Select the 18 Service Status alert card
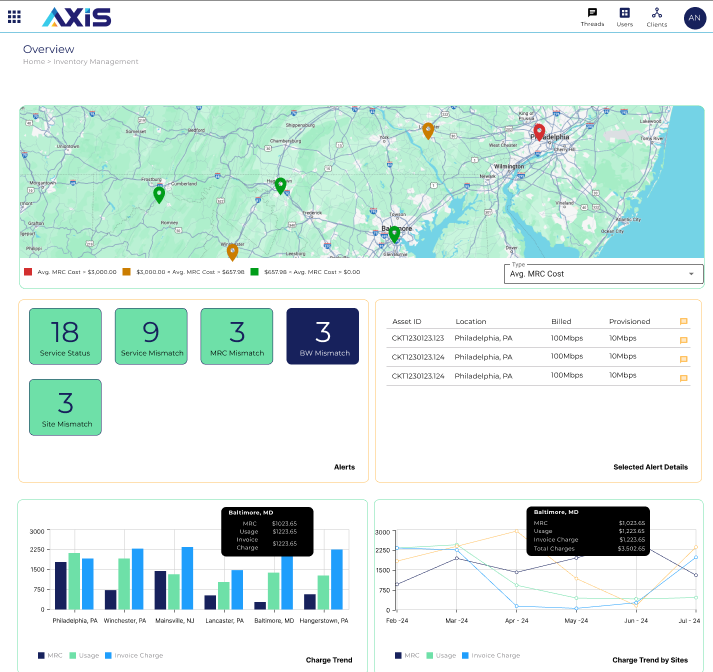Viewport: 713px width, 672px height. (65, 336)
